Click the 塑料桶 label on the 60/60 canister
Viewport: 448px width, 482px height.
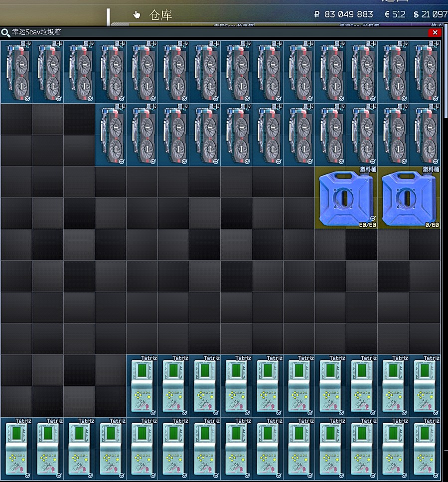[368, 169]
